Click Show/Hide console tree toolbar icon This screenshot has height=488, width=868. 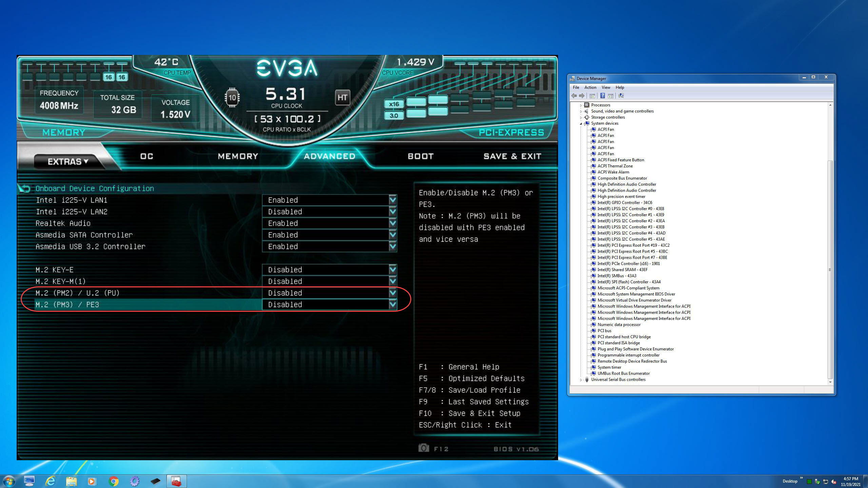[x=592, y=96]
